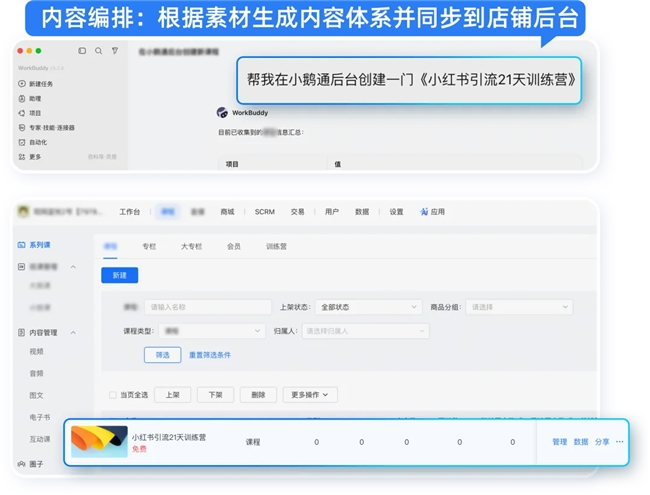Click the shop avatar in store backend
This screenshot has width=650, height=495.
[x=23, y=211]
